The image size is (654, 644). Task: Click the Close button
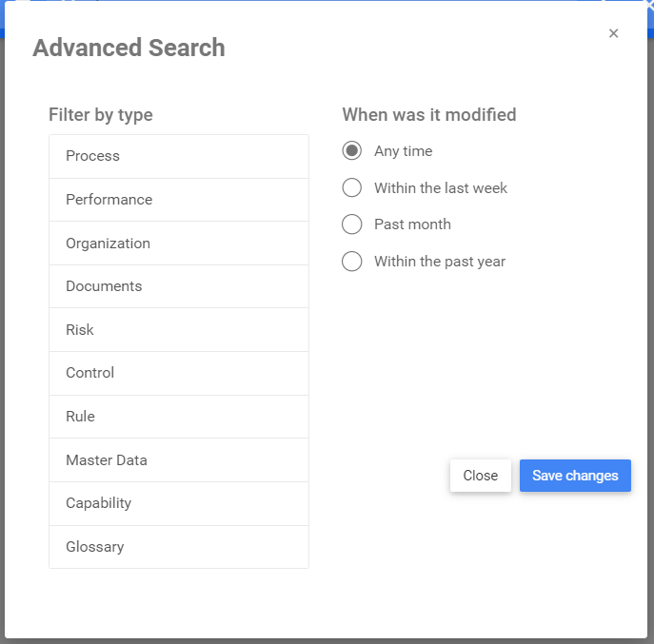480,476
